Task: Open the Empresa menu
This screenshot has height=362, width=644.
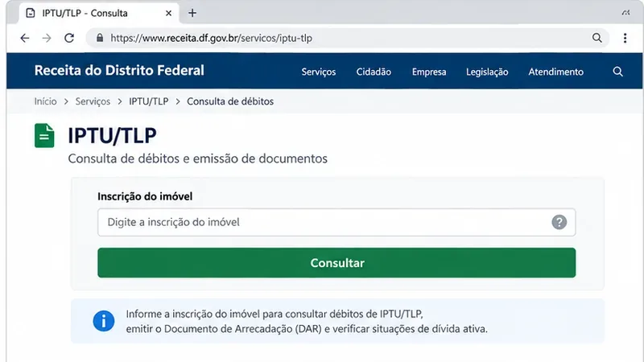Action: click(429, 72)
